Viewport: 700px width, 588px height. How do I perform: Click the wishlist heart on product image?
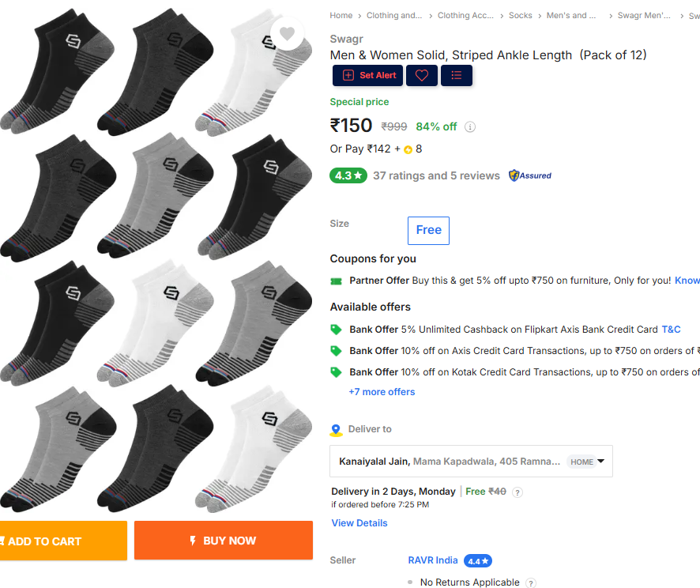(x=287, y=33)
